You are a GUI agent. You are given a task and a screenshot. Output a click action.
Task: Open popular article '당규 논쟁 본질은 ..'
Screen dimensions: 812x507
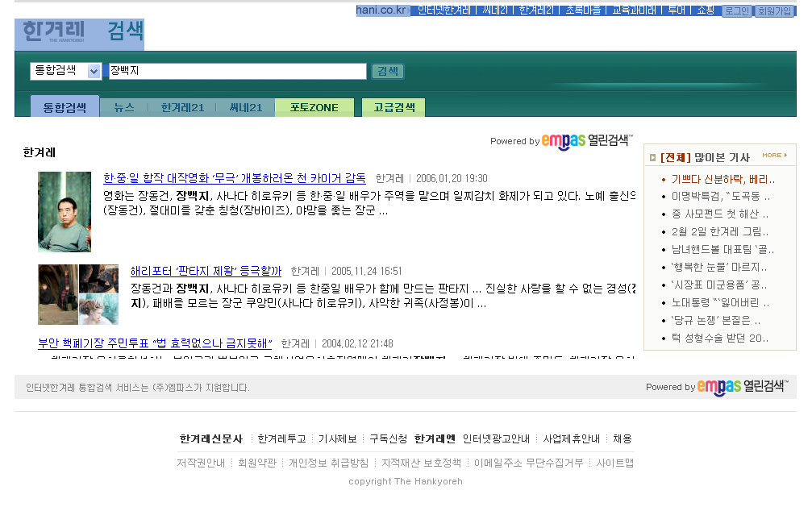pos(716,321)
